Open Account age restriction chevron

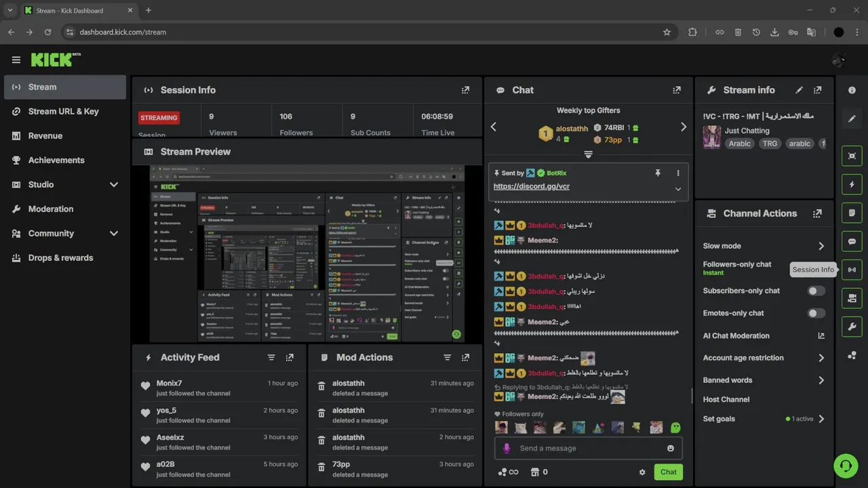click(821, 358)
